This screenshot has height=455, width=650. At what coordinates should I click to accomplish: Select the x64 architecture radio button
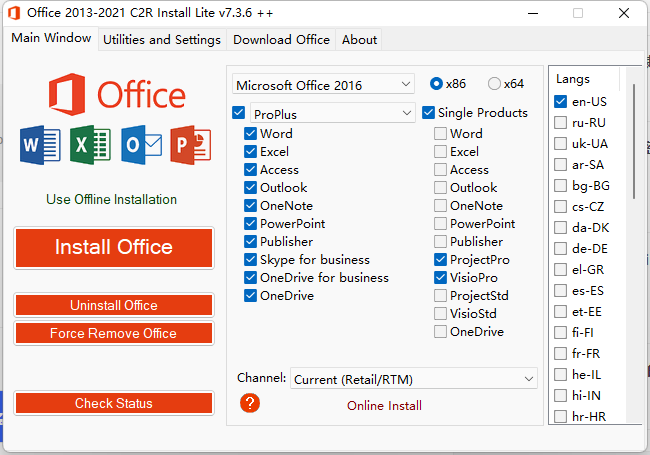click(495, 84)
